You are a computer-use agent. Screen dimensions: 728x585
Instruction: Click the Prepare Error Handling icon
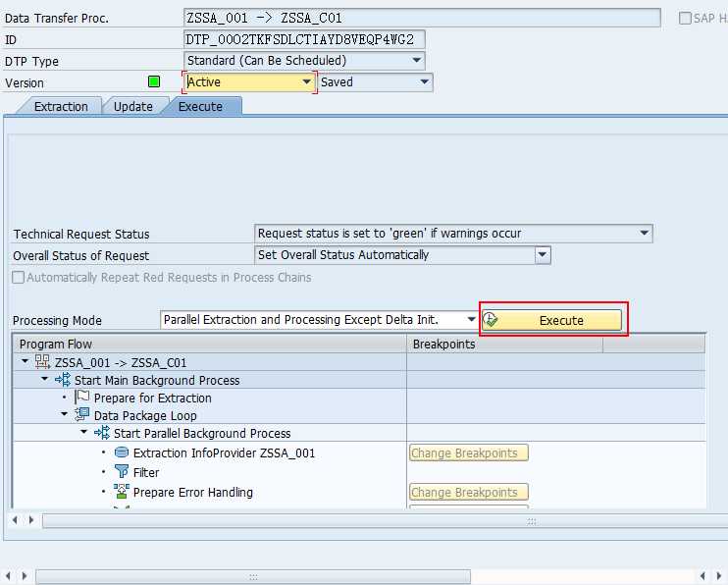tap(122, 491)
